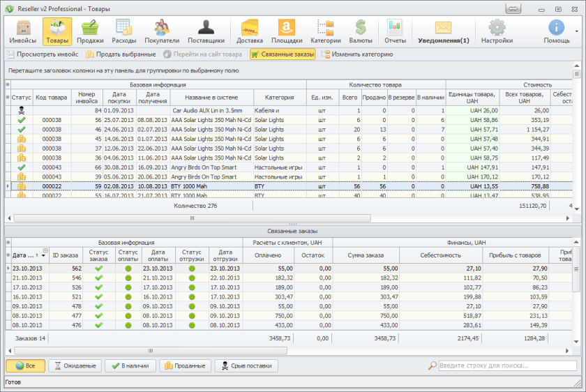Go to the Расходы section
Screen dimensions: 586x392
coord(123,31)
